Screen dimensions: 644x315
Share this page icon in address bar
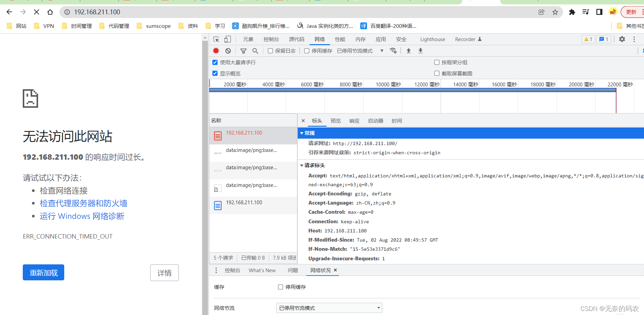[541, 12]
